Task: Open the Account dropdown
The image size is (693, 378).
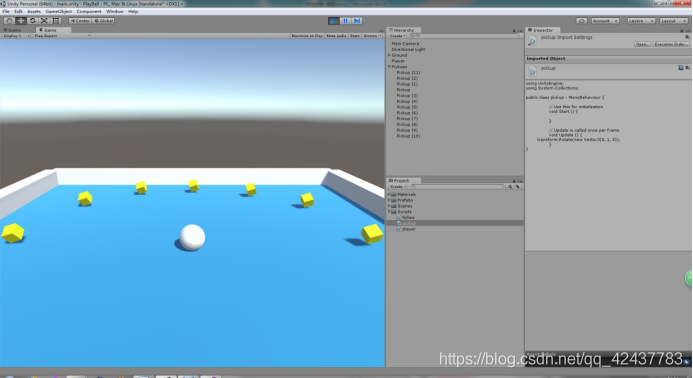Action: pos(605,21)
